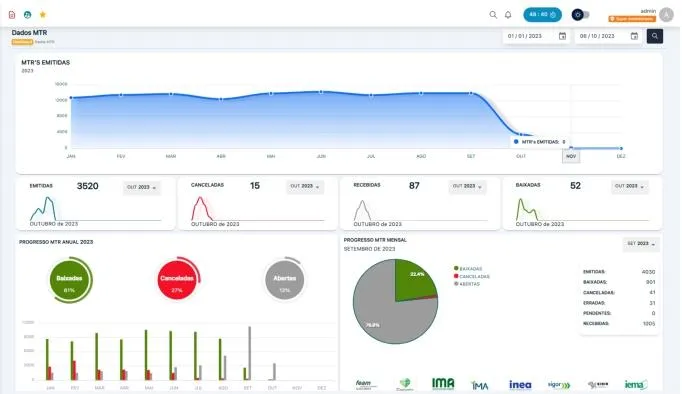Click the orange Dashboard breadcrumb tag

point(22,42)
